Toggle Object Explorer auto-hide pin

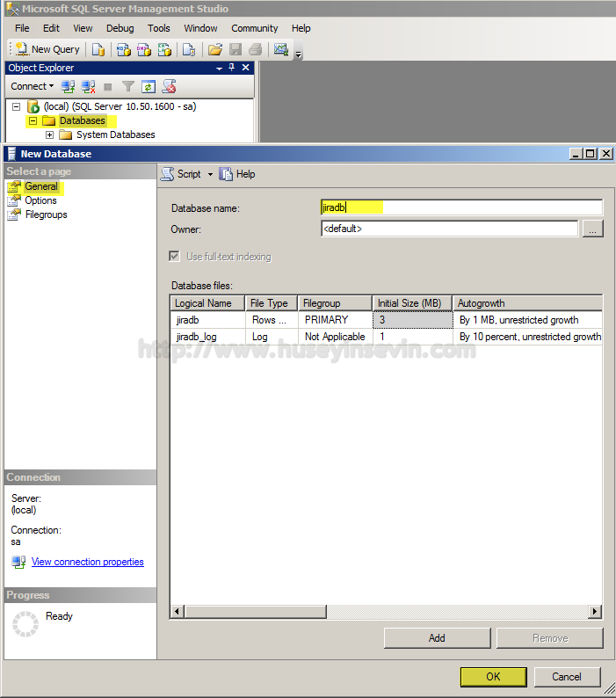pyautogui.click(x=231, y=67)
